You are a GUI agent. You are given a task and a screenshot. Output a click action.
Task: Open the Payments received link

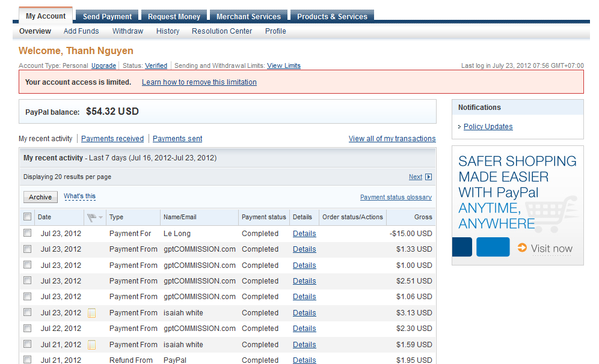point(112,139)
